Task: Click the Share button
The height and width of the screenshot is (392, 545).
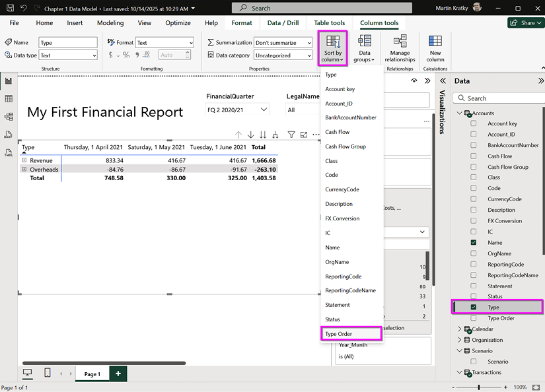Action: [x=525, y=22]
